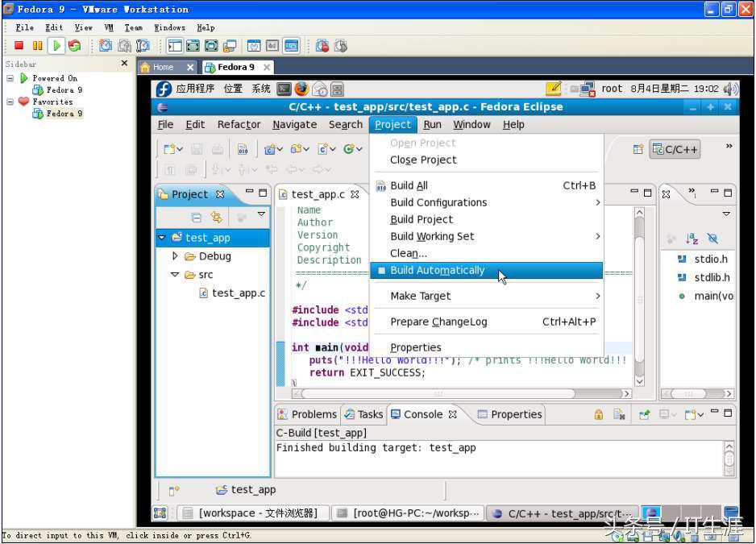The width and height of the screenshot is (756, 544).
Task: Suspend the virtual machine
Action: point(37,46)
